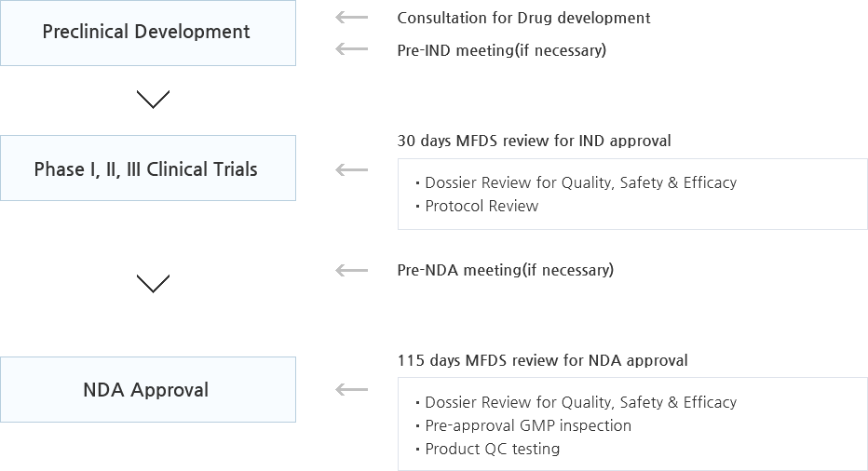Click the arrow pointing to NDA Approval box
868x471 pixels.
pyautogui.click(x=351, y=390)
